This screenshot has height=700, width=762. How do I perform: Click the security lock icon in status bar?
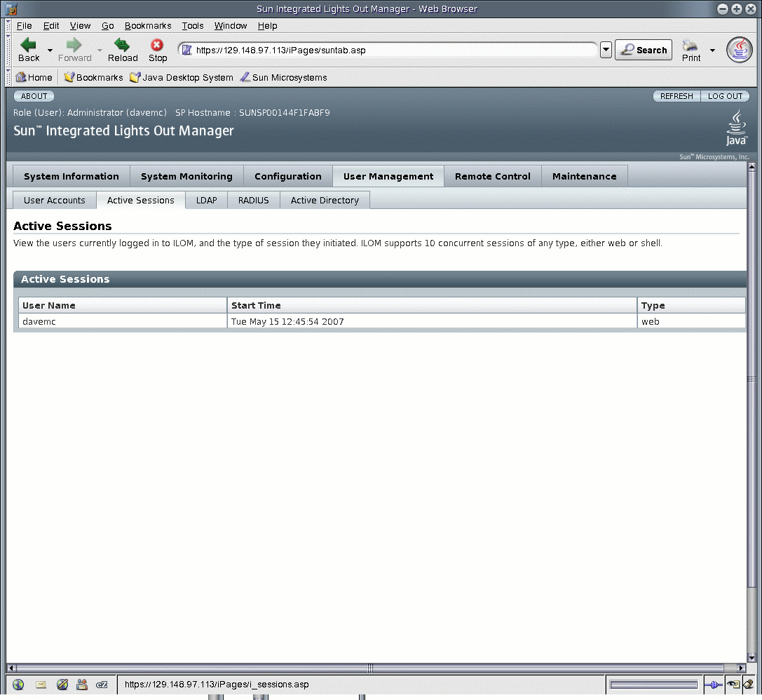coord(749,685)
